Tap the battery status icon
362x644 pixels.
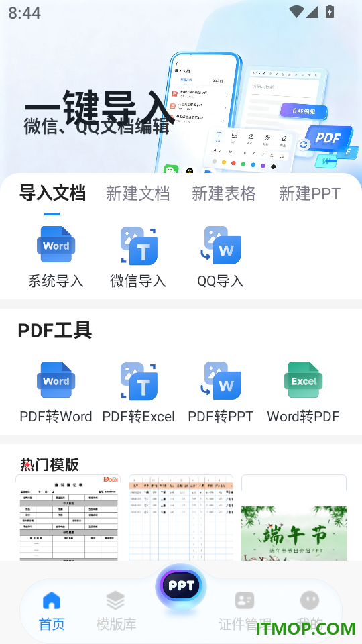(x=330, y=11)
